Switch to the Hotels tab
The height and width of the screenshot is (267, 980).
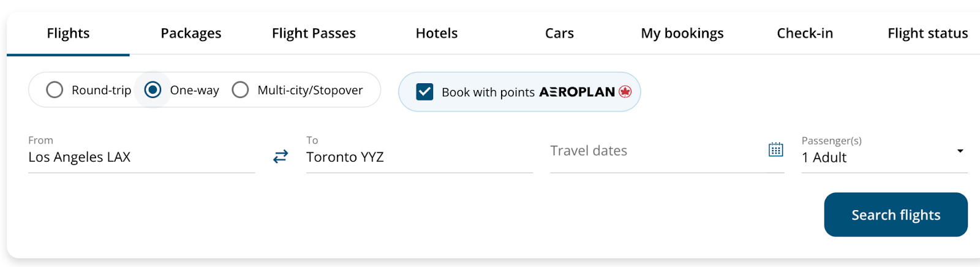click(x=437, y=33)
